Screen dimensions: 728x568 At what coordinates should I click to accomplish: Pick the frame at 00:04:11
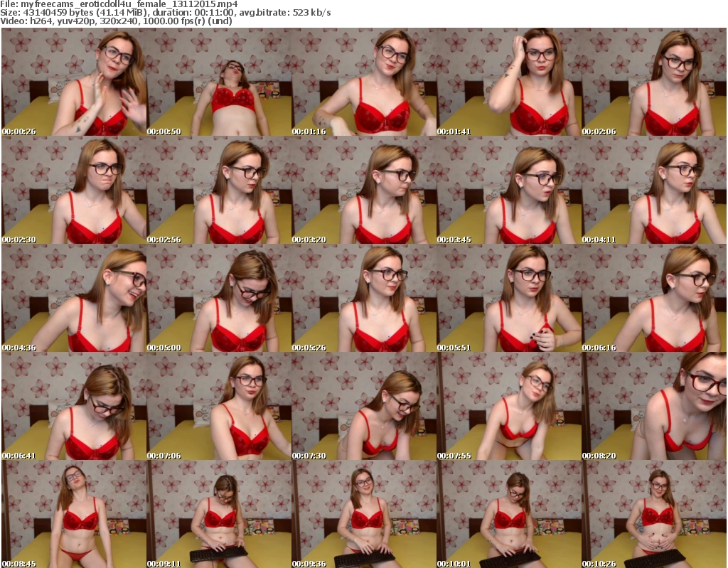point(654,190)
